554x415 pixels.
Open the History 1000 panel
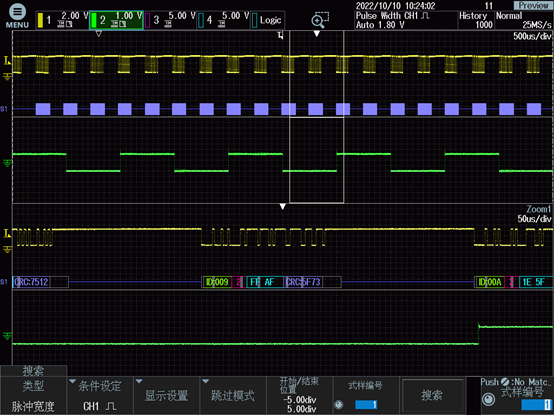click(x=476, y=20)
